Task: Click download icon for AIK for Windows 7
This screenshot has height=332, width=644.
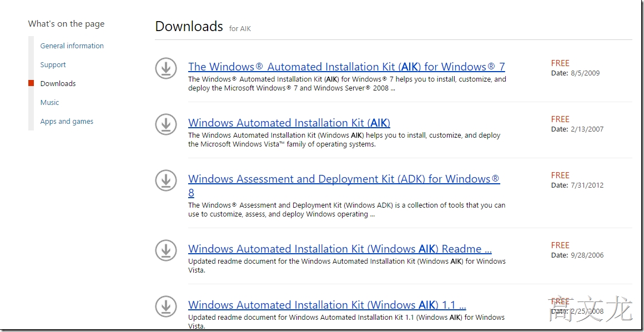Action: 166,68
